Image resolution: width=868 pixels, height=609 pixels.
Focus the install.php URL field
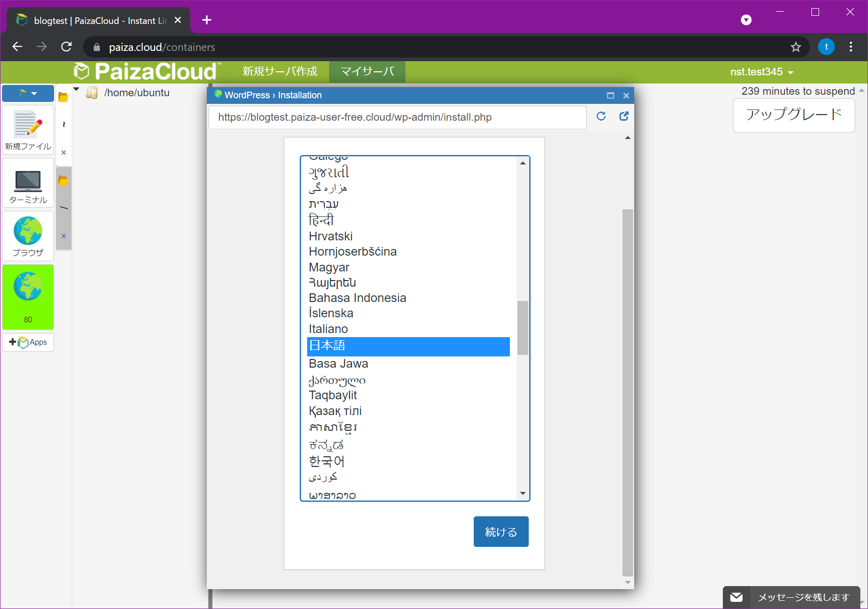coord(397,117)
